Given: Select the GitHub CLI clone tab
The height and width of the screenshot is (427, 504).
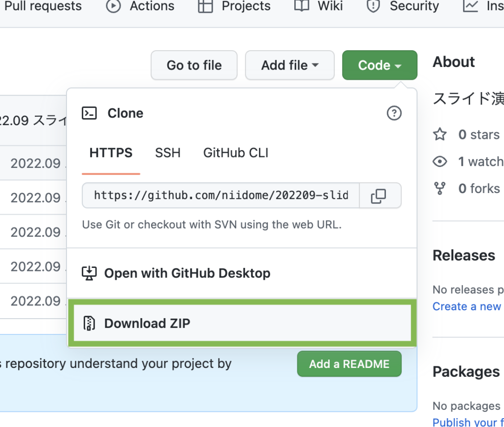Looking at the screenshot, I should (x=236, y=153).
